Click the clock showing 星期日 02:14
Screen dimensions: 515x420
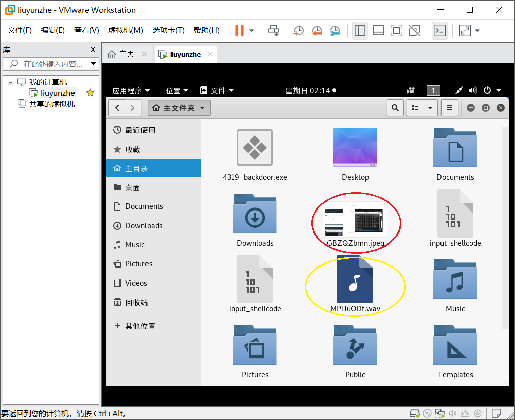[311, 90]
